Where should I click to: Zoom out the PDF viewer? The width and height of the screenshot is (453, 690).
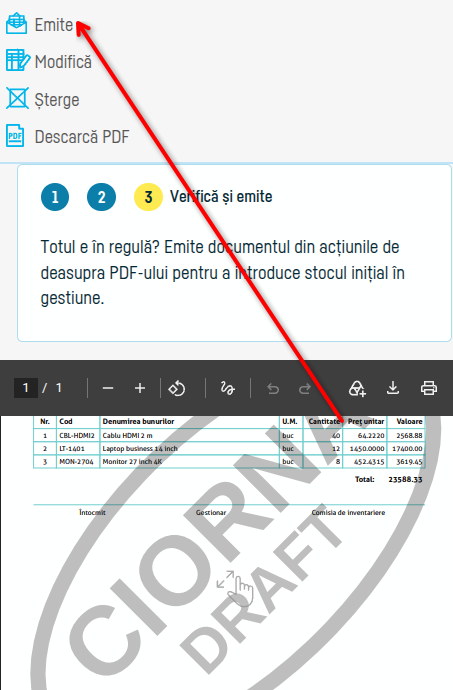coord(108,388)
